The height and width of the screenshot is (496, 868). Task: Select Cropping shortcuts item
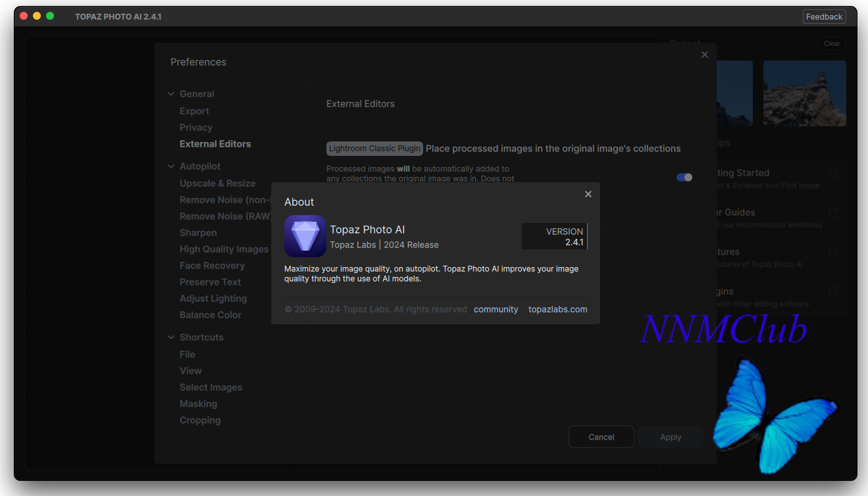200,420
